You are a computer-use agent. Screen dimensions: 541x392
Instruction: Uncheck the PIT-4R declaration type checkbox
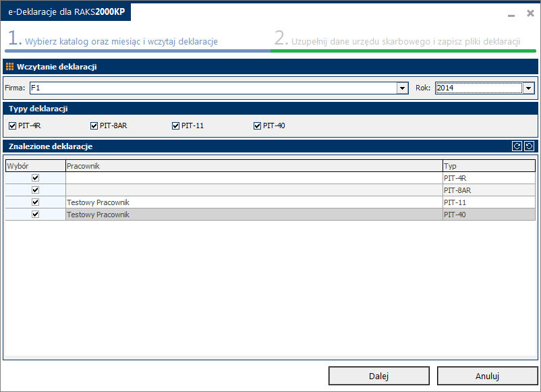pos(12,126)
